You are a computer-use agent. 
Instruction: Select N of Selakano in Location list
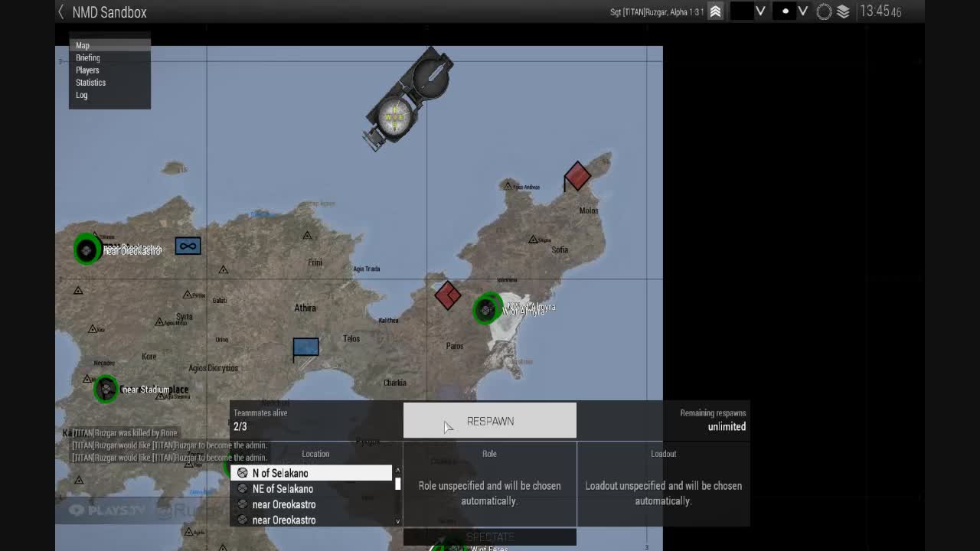[x=311, y=473]
